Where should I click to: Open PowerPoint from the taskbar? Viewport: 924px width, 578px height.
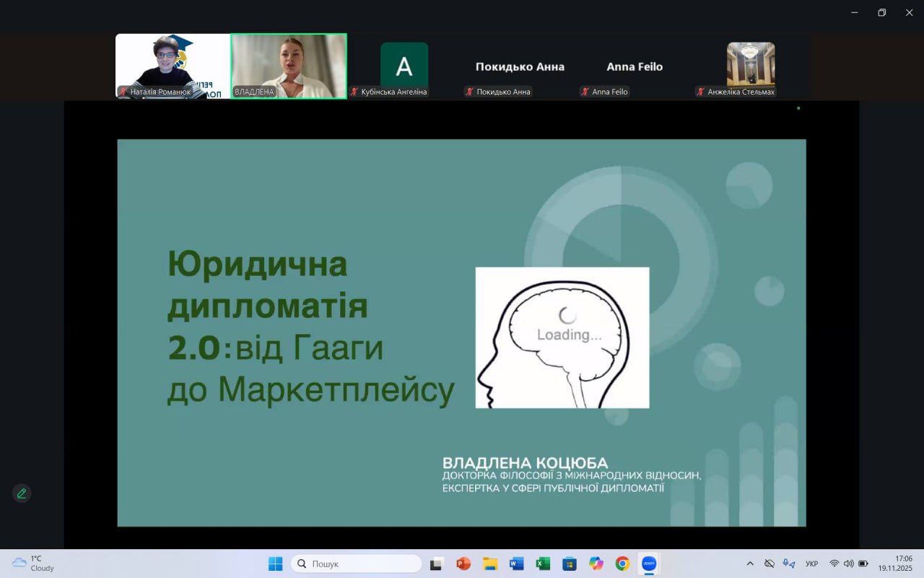coord(463,564)
